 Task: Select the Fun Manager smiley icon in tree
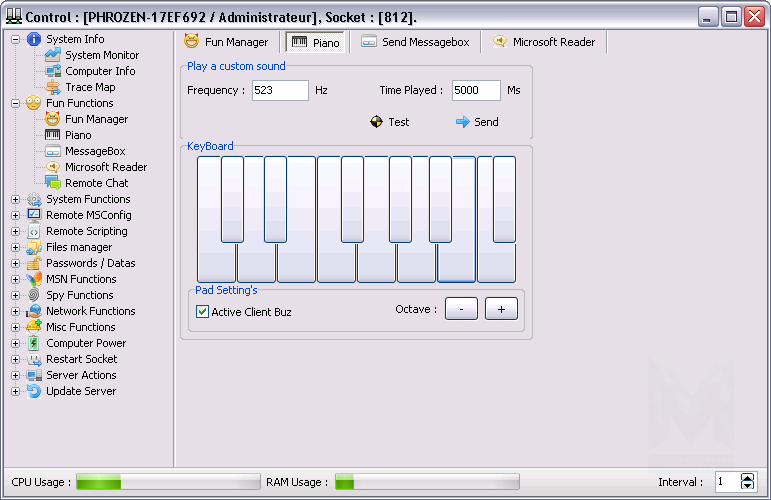click(53, 119)
